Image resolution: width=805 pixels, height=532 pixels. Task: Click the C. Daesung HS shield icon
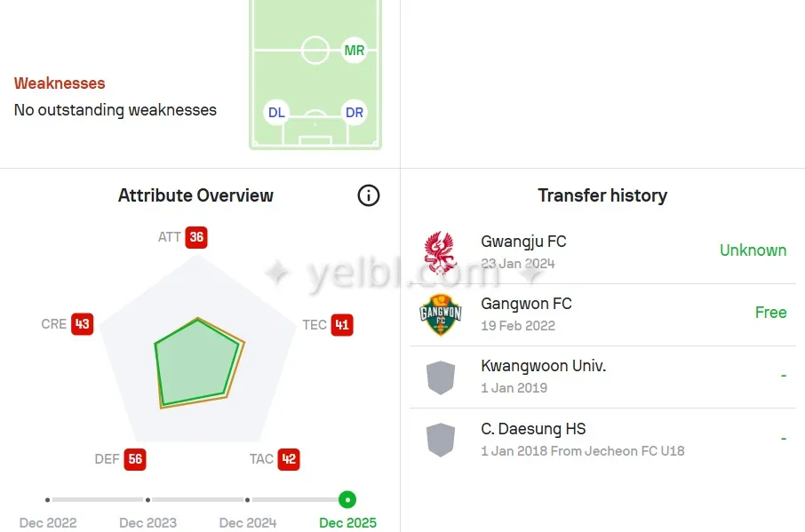[x=440, y=440]
